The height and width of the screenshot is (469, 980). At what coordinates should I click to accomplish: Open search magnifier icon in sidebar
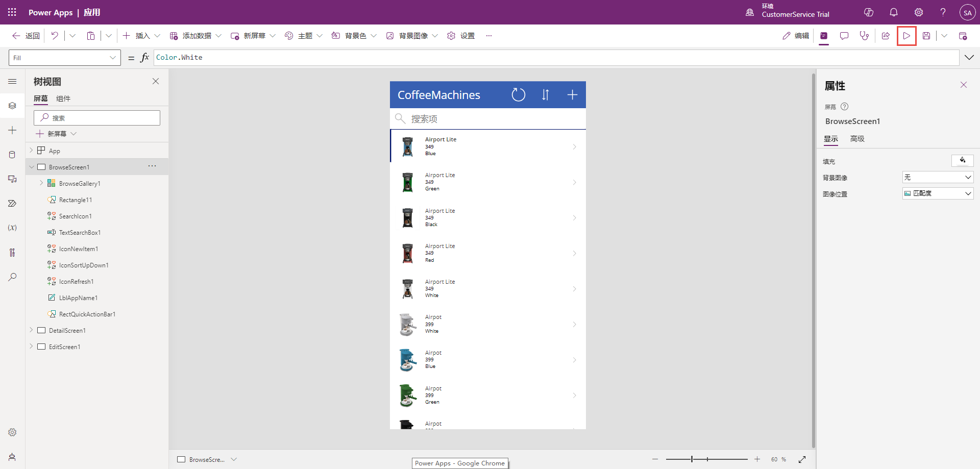pyautogui.click(x=12, y=277)
